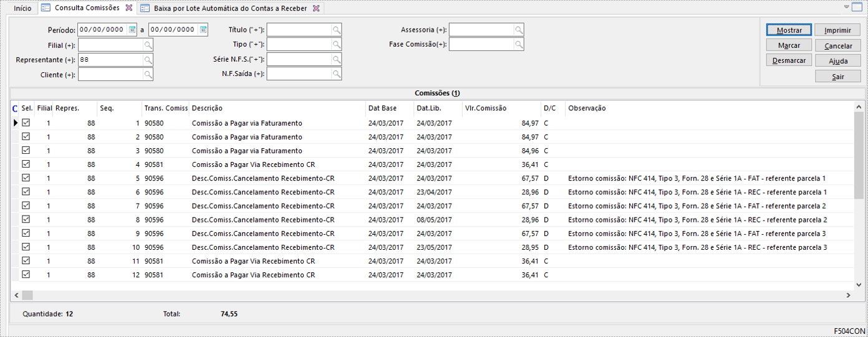Sort grid by Vlr.Comissão column header
This screenshot has width=868, height=337.
(x=501, y=108)
